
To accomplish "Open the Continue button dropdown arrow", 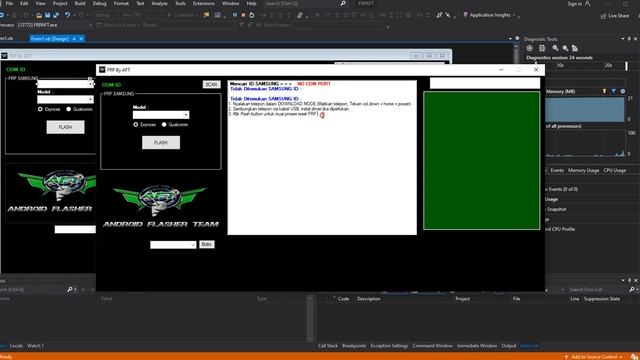I will coord(196,15).
